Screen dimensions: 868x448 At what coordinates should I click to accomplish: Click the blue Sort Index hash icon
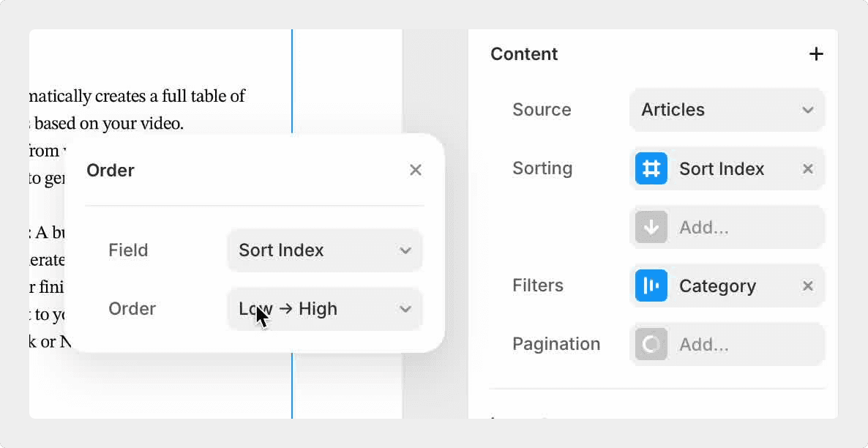pyautogui.click(x=651, y=168)
